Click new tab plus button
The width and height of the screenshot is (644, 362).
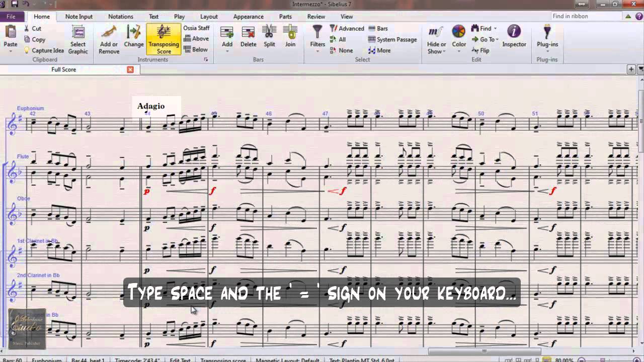click(631, 69)
